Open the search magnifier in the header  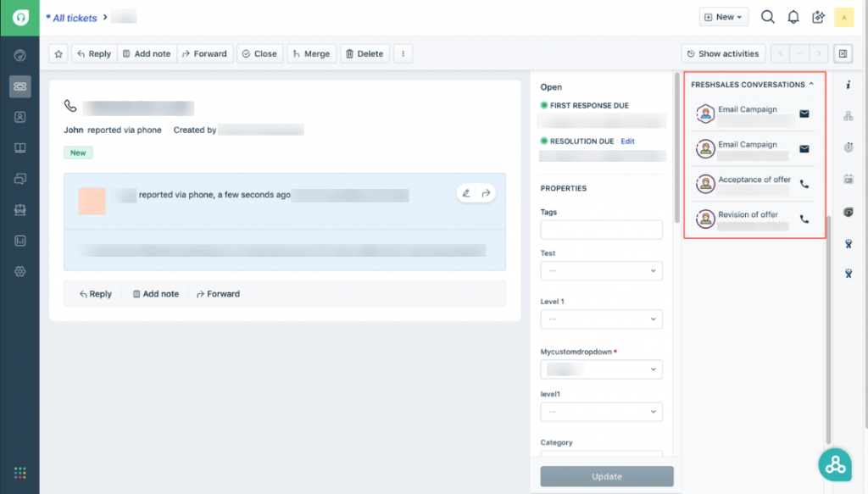pyautogui.click(x=768, y=16)
